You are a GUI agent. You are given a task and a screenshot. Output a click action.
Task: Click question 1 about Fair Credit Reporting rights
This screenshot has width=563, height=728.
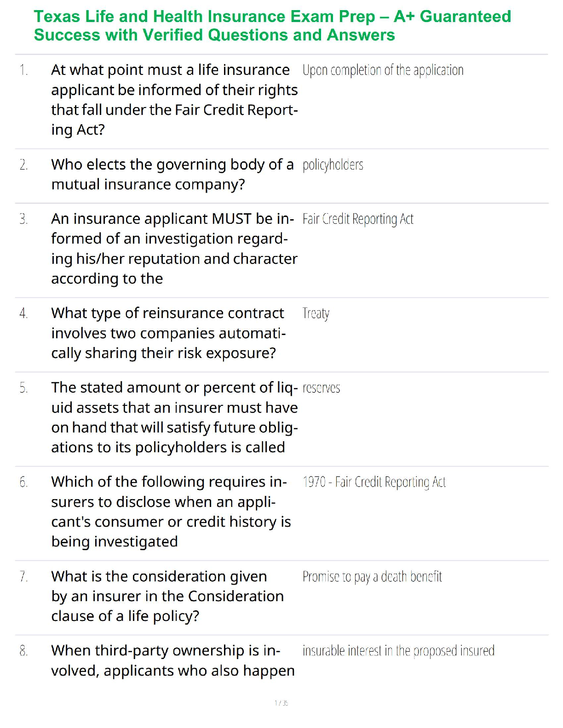174,100
